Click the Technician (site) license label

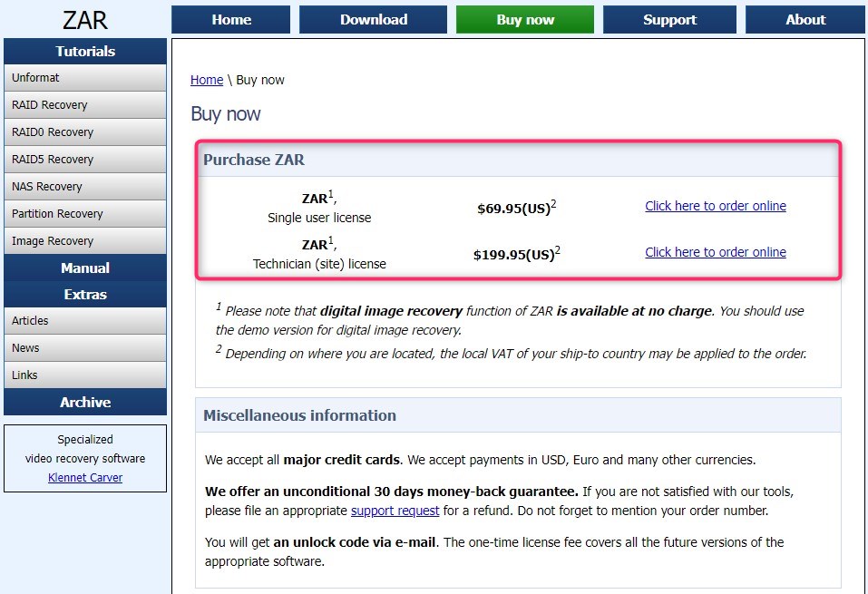tap(319, 264)
